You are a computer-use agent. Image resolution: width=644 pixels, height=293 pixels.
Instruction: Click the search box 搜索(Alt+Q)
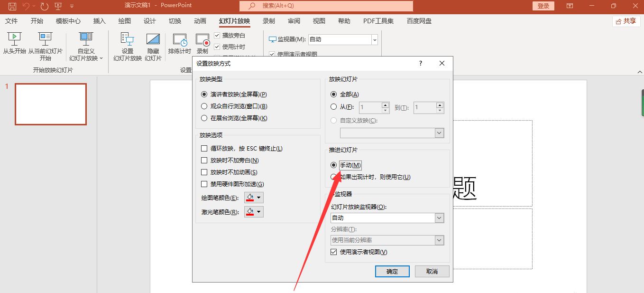click(326, 6)
